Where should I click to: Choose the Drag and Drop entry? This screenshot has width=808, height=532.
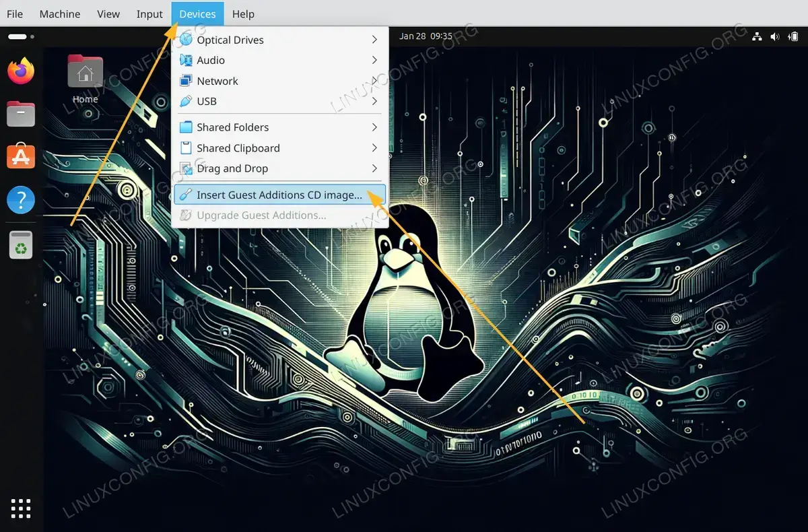click(x=280, y=168)
